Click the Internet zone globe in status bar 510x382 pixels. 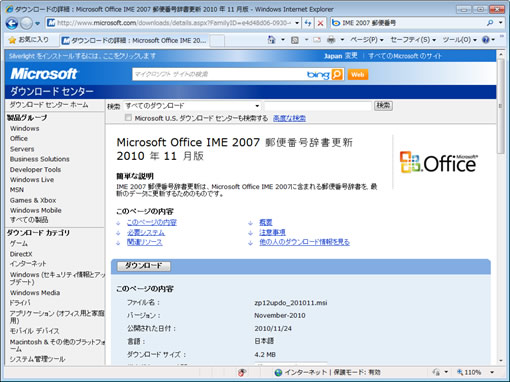(x=278, y=372)
